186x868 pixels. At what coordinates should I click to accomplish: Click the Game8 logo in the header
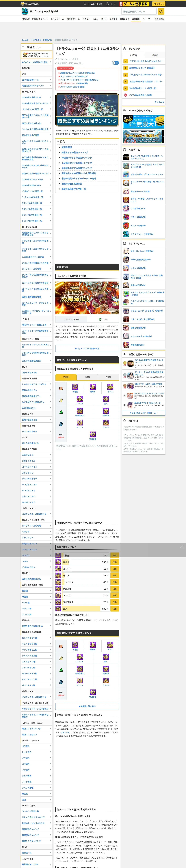(x=30, y=4)
